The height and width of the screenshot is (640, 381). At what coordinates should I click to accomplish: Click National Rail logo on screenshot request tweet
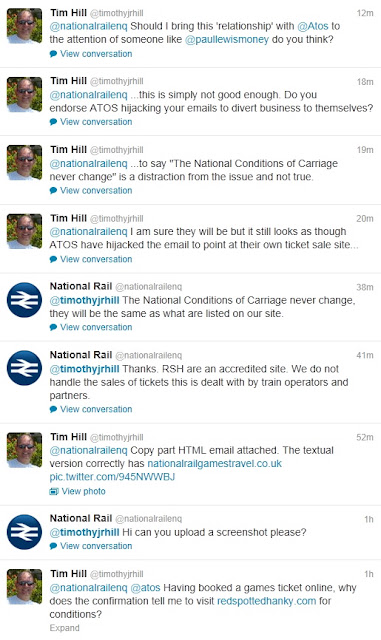click(25, 532)
